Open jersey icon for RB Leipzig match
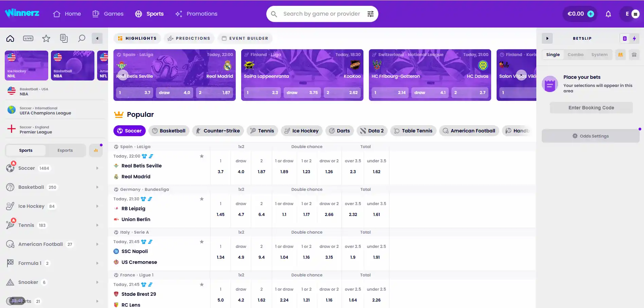This screenshot has width=644, height=308. coord(143,199)
